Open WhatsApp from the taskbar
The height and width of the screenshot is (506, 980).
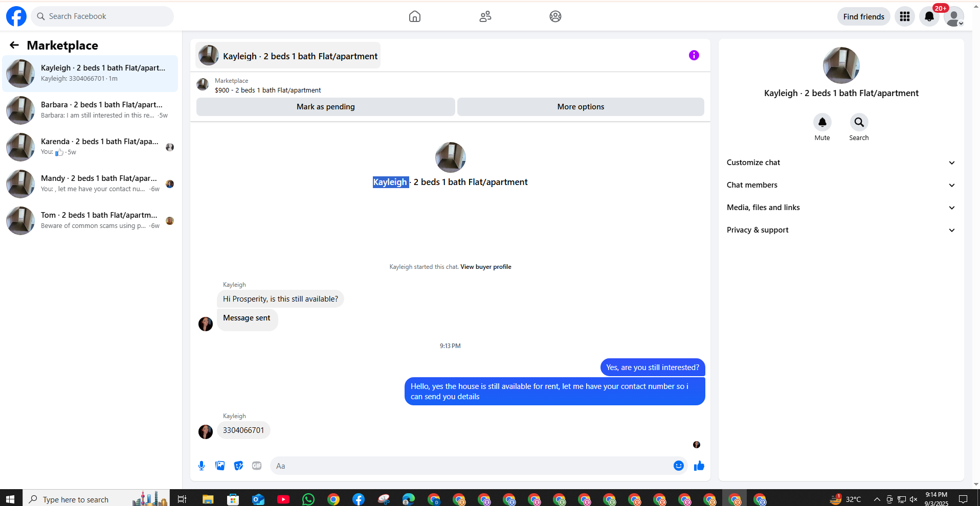[x=308, y=499]
